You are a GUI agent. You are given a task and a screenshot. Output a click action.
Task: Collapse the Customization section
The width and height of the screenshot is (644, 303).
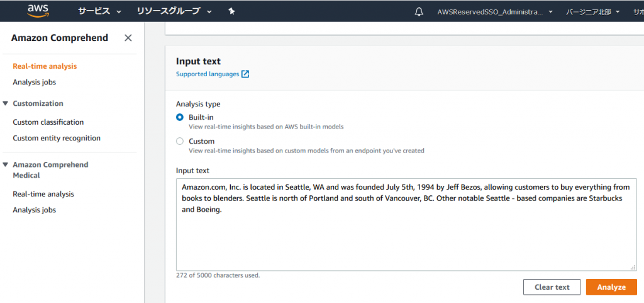point(6,103)
